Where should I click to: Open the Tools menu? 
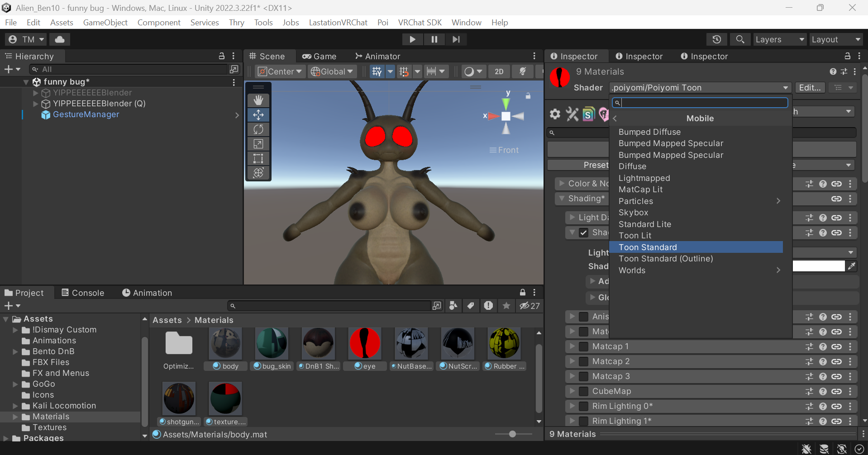coord(263,23)
